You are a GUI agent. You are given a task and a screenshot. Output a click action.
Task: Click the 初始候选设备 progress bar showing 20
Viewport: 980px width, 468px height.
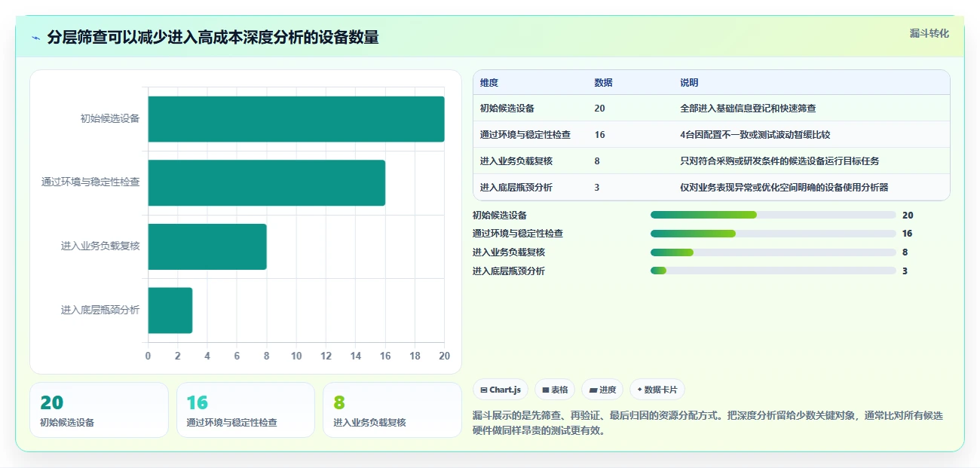(773, 215)
